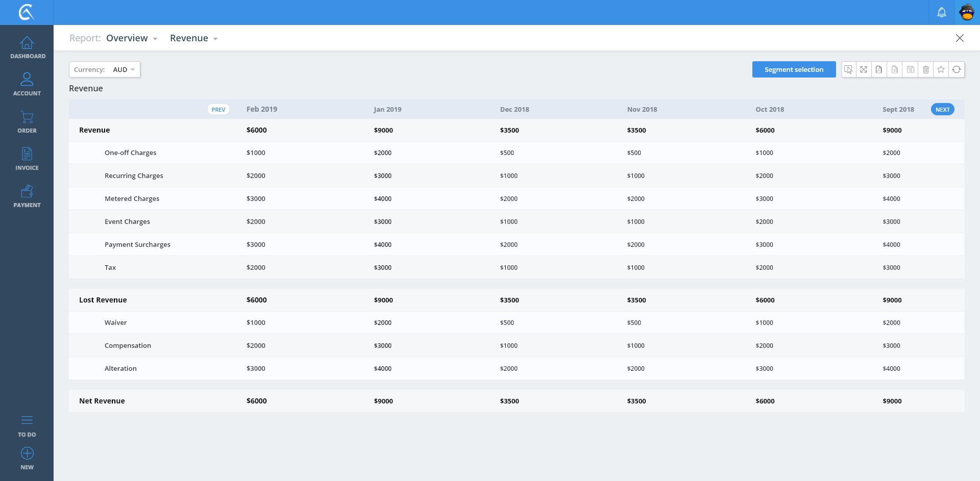Open the notifications bell

[942, 12]
